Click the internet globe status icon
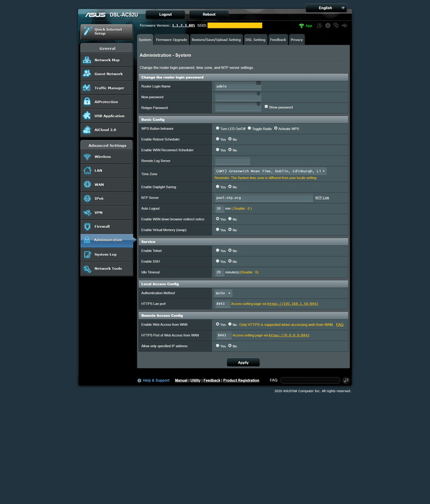Viewport: 430px width, 504px height. [x=327, y=25]
